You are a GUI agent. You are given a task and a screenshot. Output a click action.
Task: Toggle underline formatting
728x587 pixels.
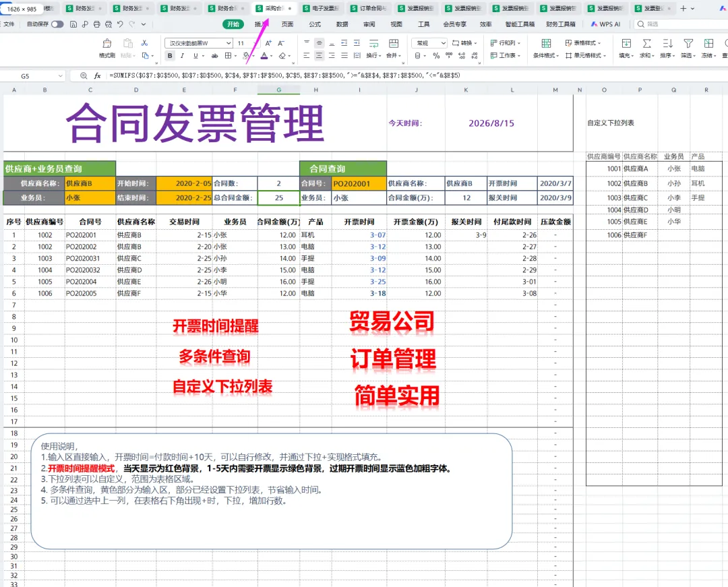pos(195,56)
